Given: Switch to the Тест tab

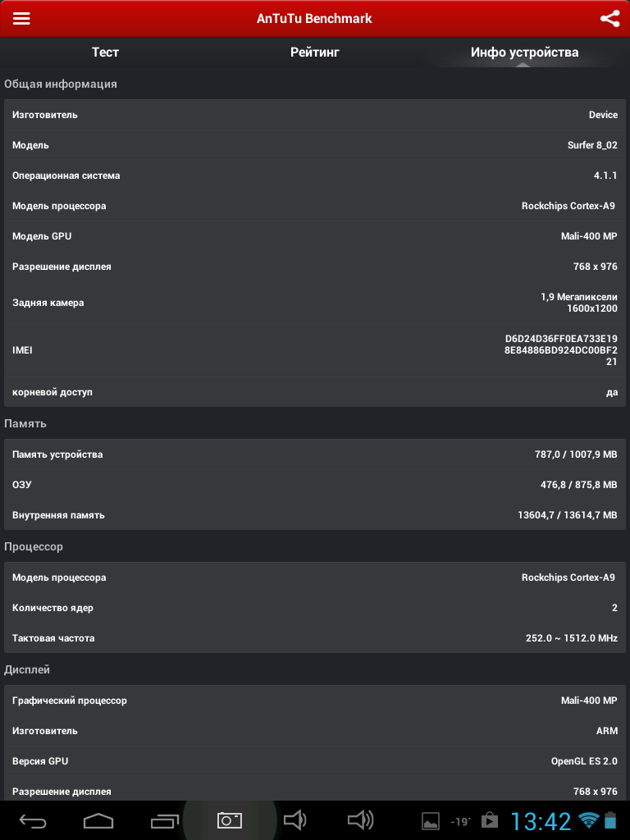Looking at the screenshot, I should coord(105,52).
